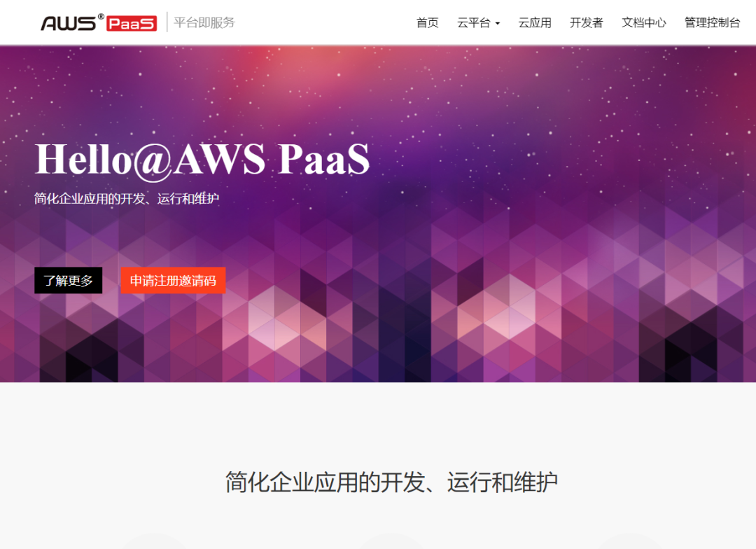
Task: Open the 云应用 navigation link
Action: point(535,22)
